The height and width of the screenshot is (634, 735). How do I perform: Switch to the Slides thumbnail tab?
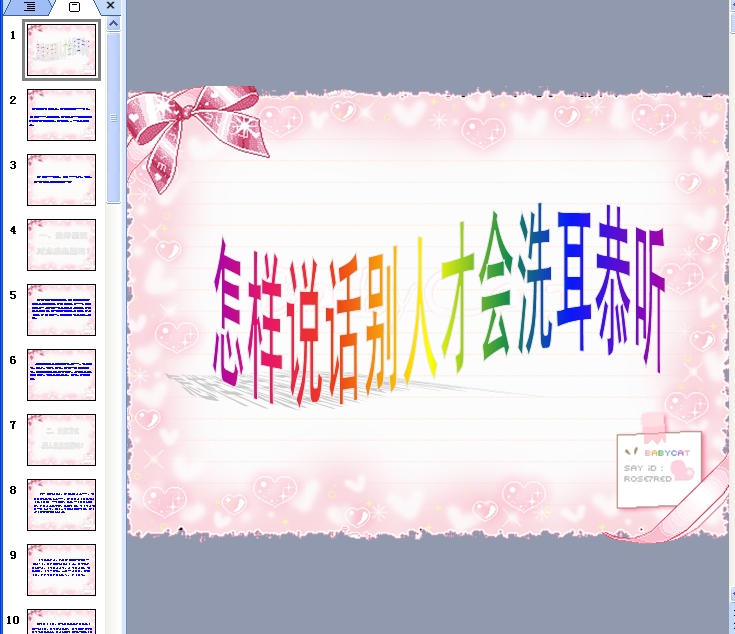click(74, 7)
